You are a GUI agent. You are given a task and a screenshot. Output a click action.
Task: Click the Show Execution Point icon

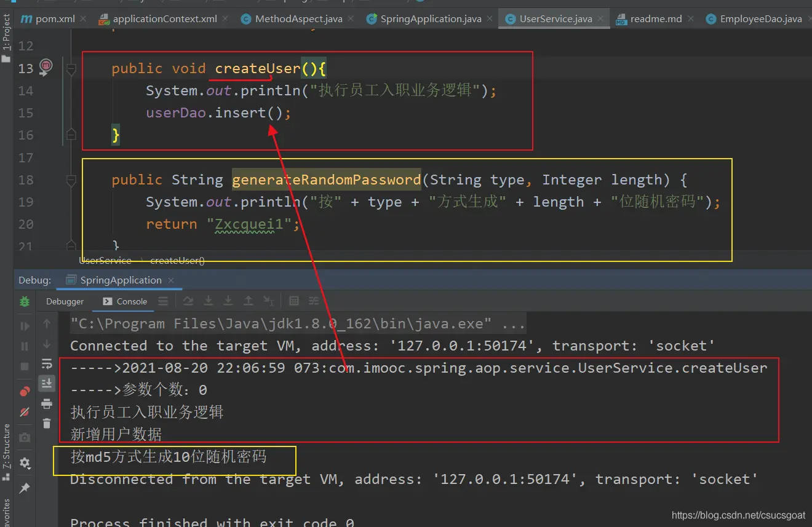[163, 301]
